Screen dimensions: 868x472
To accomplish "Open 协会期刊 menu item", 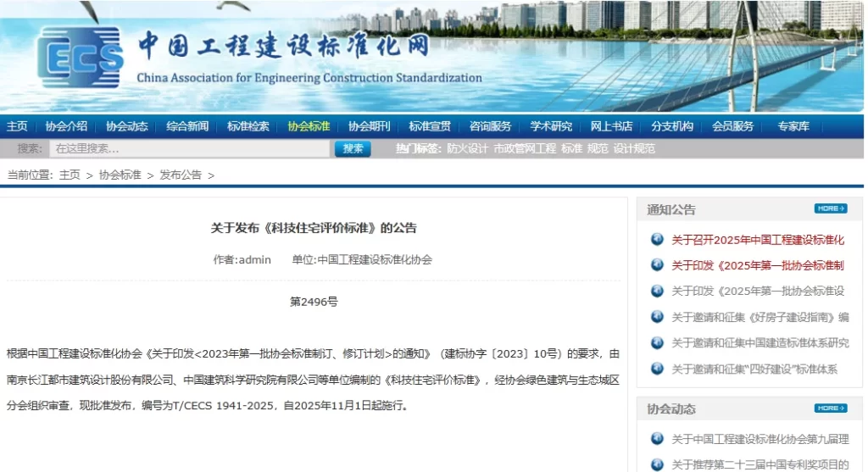I will (x=370, y=126).
